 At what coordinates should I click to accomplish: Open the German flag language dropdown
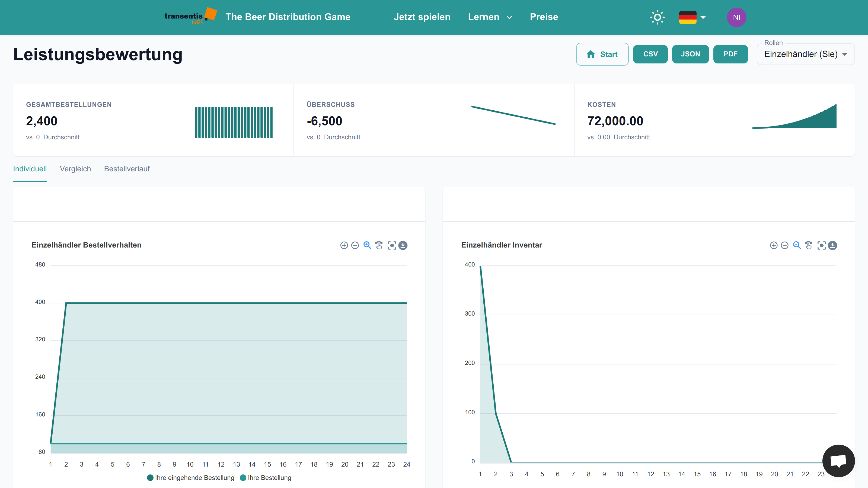click(x=692, y=17)
